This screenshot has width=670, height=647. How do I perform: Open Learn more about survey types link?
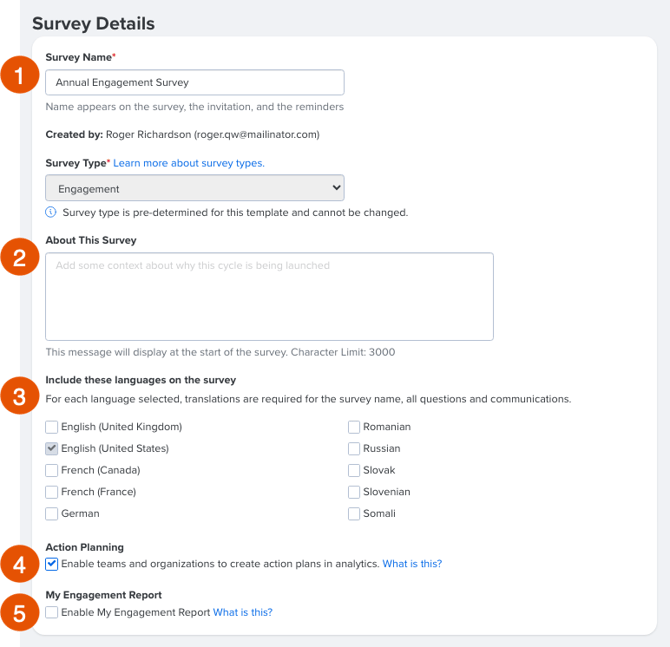[189, 163]
